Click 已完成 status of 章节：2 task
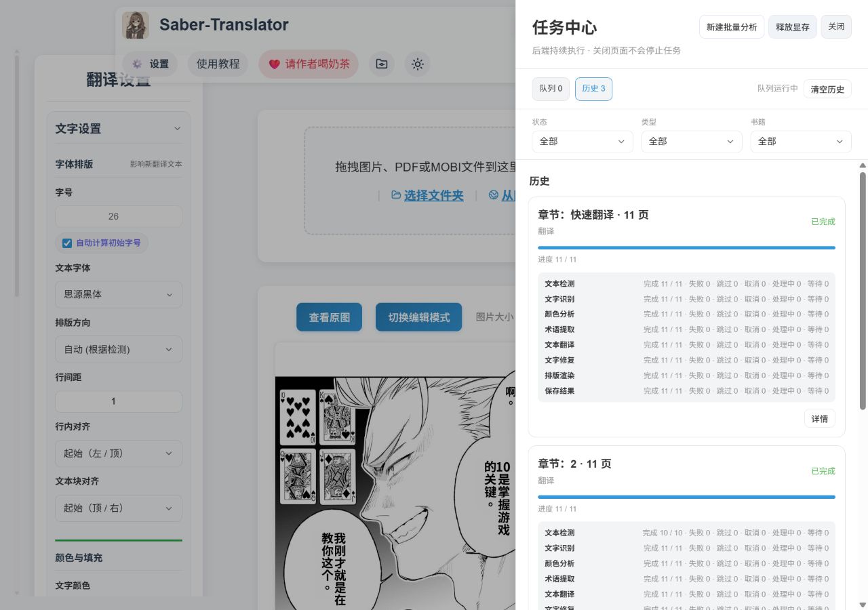The image size is (868, 610). 823,471
